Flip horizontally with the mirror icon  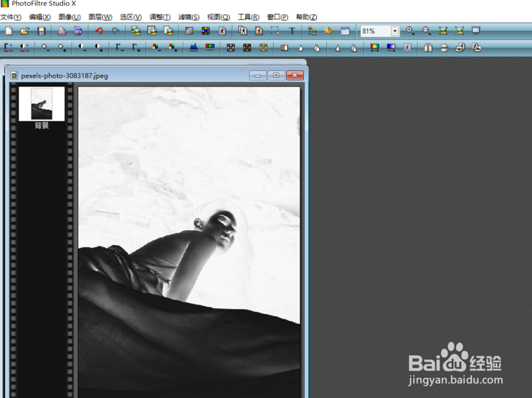428,48
